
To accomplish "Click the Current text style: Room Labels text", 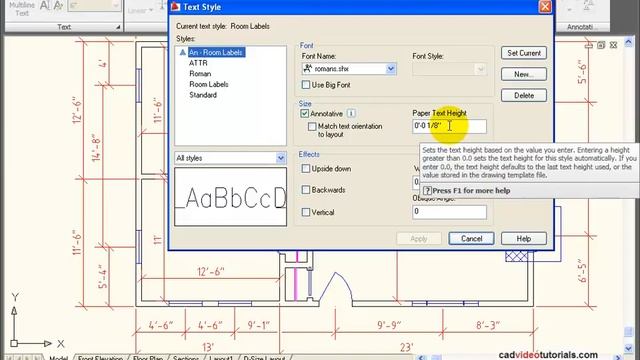I will [223, 26].
